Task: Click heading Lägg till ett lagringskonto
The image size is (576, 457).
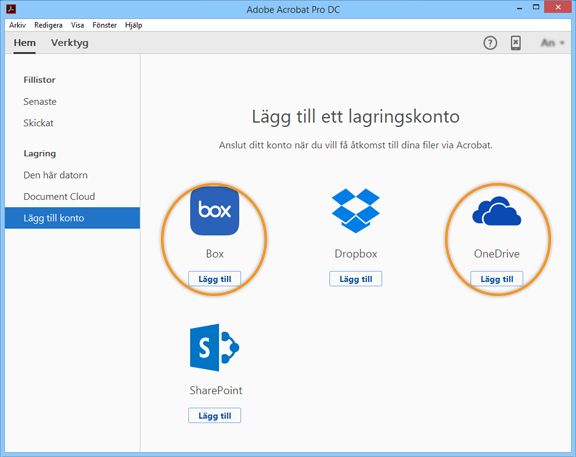Action: tap(356, 117)
